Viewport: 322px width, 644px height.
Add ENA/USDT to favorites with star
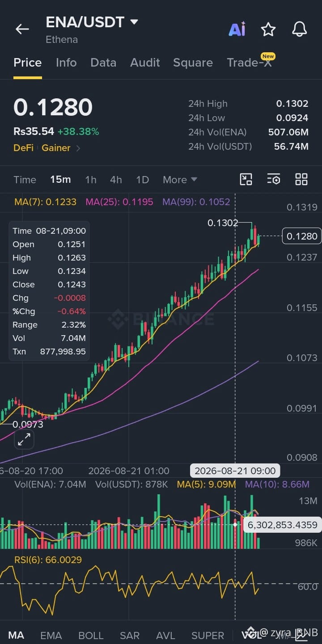click(268, 29)
